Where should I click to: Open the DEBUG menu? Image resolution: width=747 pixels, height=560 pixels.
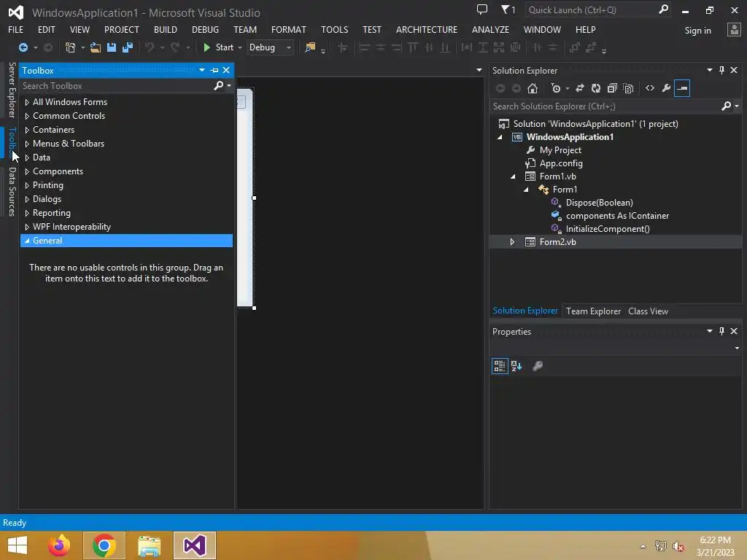coord(205,29)
